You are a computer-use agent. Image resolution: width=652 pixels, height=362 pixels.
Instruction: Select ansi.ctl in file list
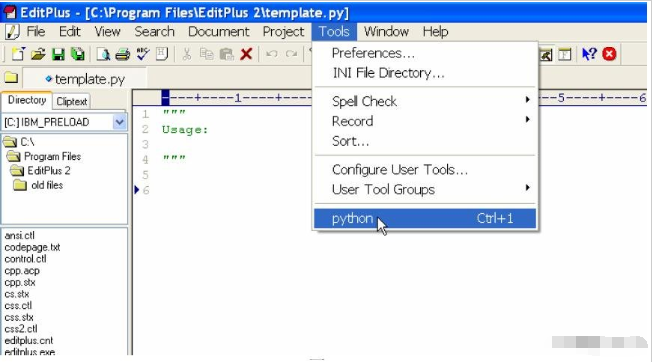(x=20, y=236)
